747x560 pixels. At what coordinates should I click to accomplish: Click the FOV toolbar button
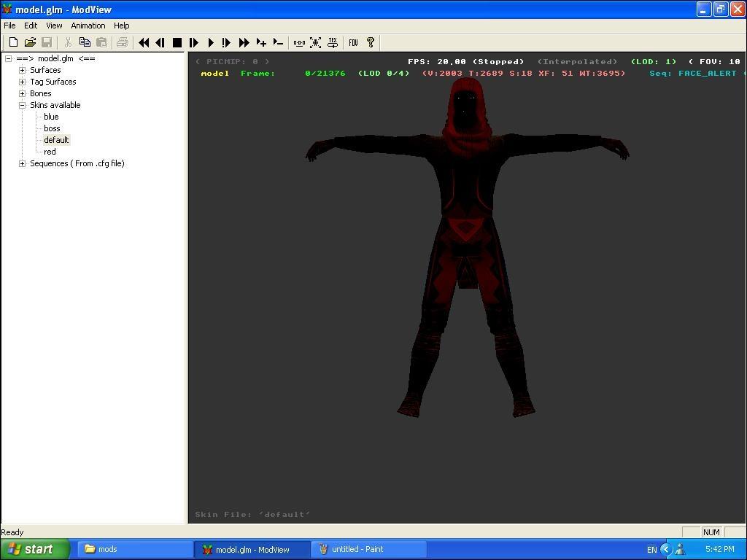click(x=353, y=43)
